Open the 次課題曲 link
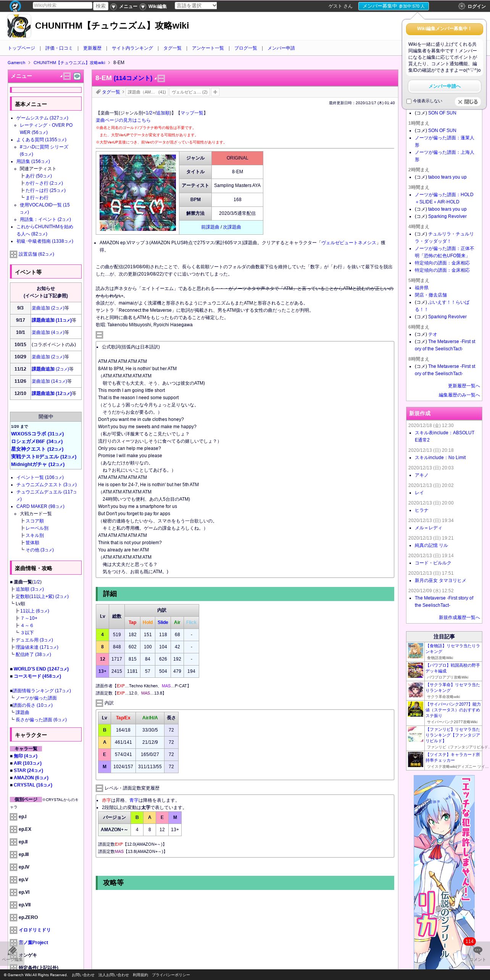The image size is (490, 980). tap(232, 227)
